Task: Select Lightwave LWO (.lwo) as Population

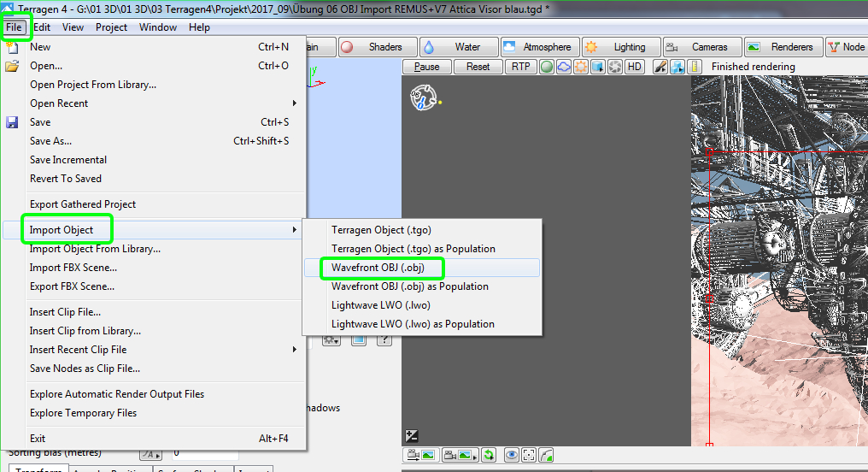Action: [422, 324]
